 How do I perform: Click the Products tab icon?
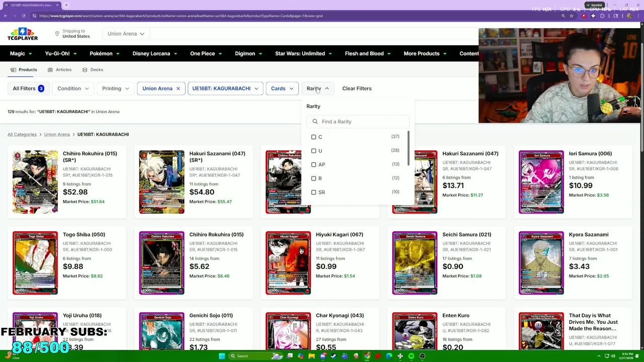13,70
